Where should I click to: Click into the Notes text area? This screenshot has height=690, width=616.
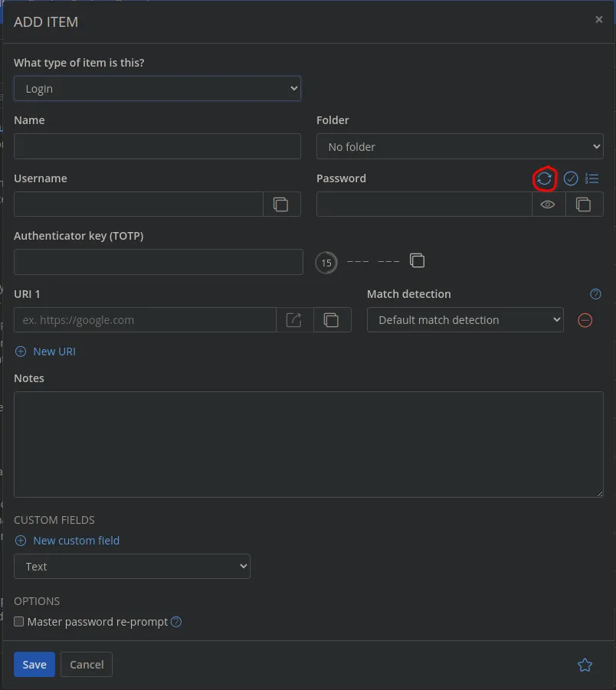tap(308, 444)
